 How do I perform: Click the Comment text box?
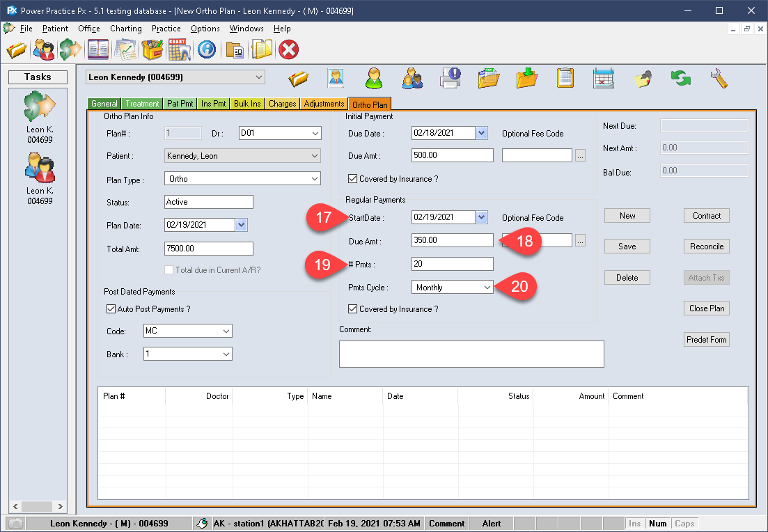(x=471, y=354)
